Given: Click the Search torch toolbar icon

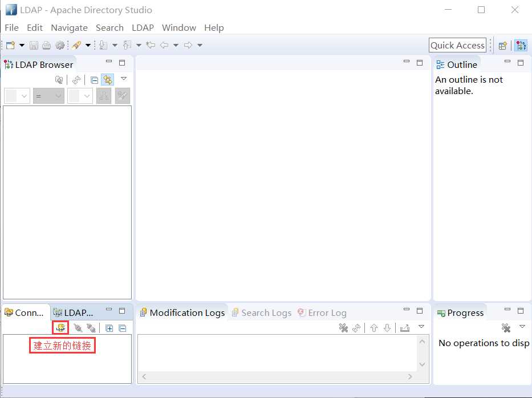Looking at the screenshot, I should tap(76, 45).
